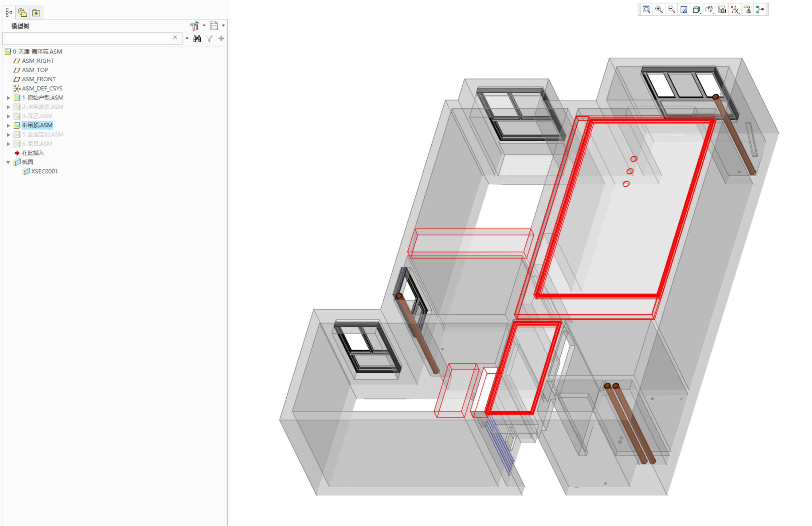Click the 4-吊顶.ASM assembly icon
The width and height of the screenshot is (812, 526).
click(17, 125)
